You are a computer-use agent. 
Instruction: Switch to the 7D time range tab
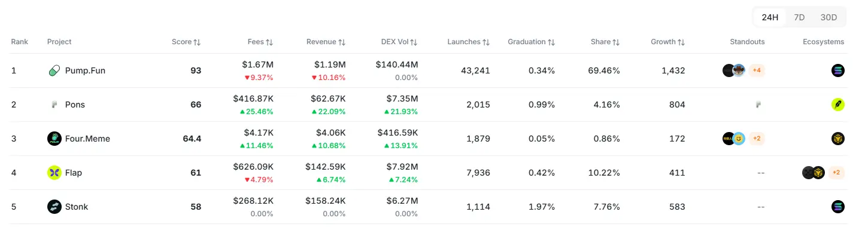coord(799,17)
